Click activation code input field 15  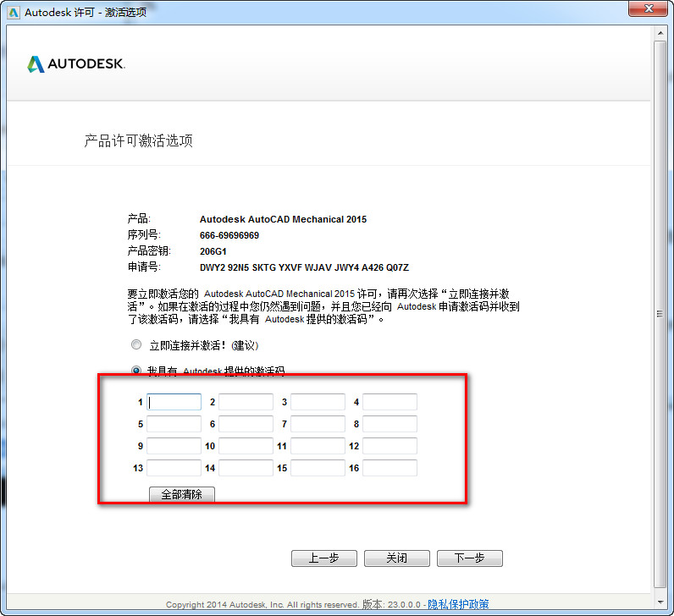(318, 468)
